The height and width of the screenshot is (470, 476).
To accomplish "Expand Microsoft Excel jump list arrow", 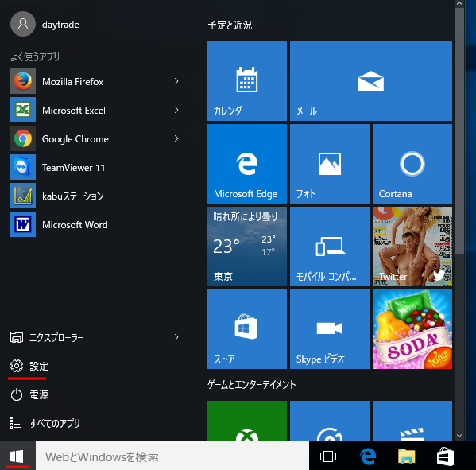I will 176,110.
